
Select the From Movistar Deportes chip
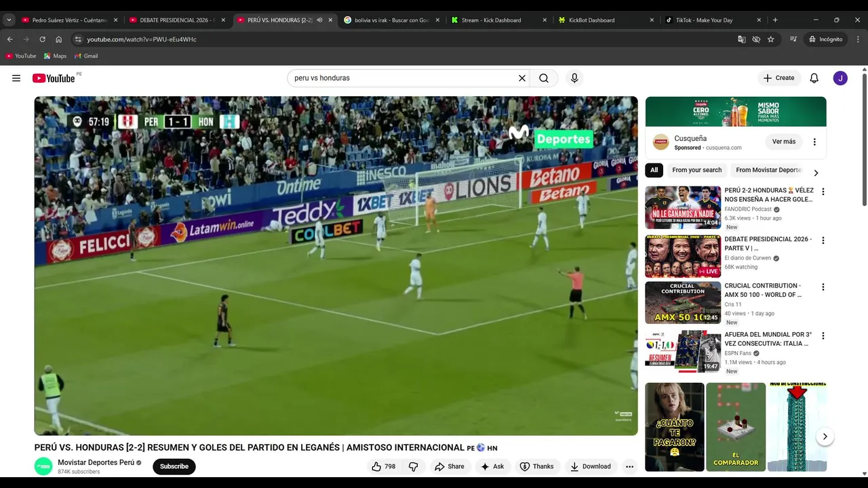[769, 170]
